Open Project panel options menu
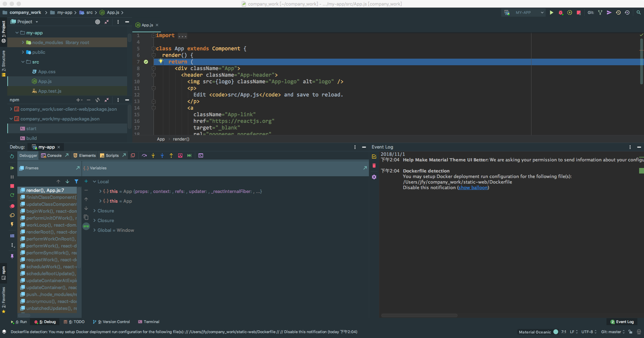Image resolution: width=644 pixels, height=338 pixels. click(x=118, y=22)
